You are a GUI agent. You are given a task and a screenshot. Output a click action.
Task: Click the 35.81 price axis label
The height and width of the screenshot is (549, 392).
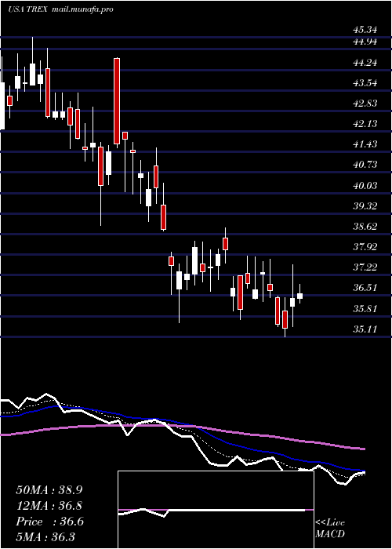(x=365, y=309)
